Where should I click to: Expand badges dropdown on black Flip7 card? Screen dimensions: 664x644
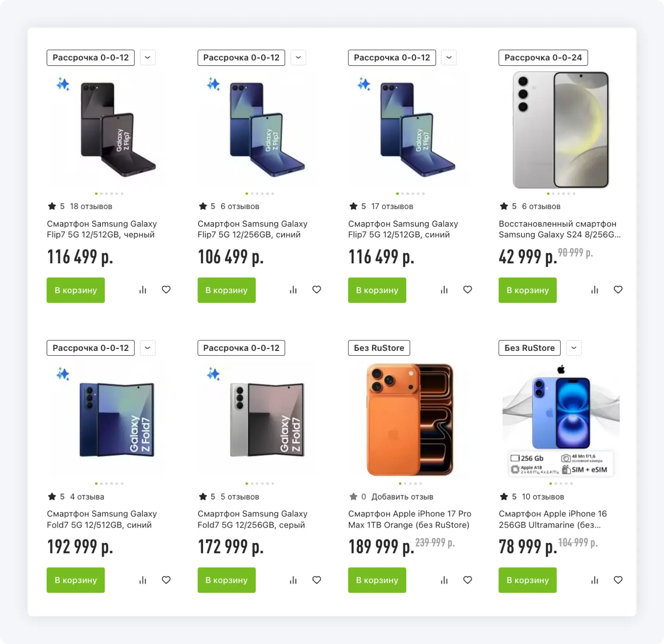point(148,57)
